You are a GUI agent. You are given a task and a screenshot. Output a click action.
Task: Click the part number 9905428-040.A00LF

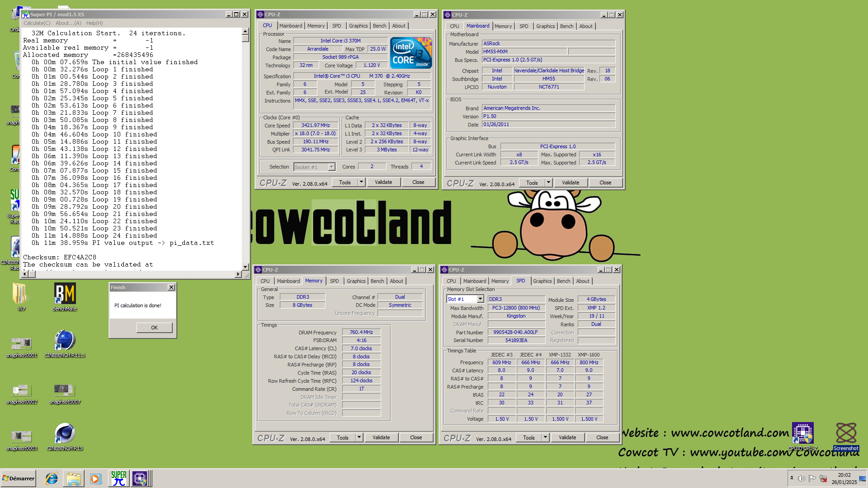516,332
